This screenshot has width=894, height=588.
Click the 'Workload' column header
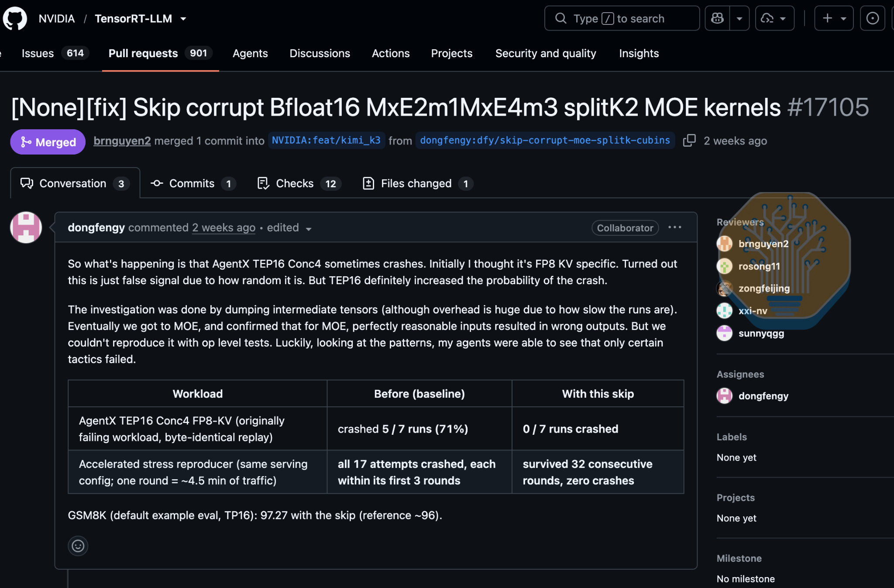[x=198, y=394]
